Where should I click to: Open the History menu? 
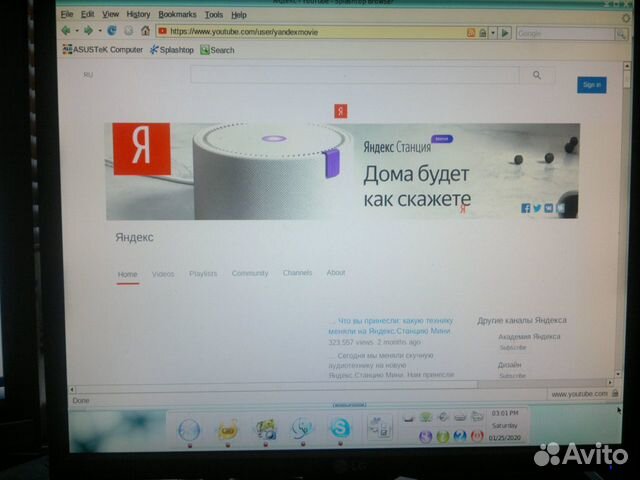tap(138, 14)
